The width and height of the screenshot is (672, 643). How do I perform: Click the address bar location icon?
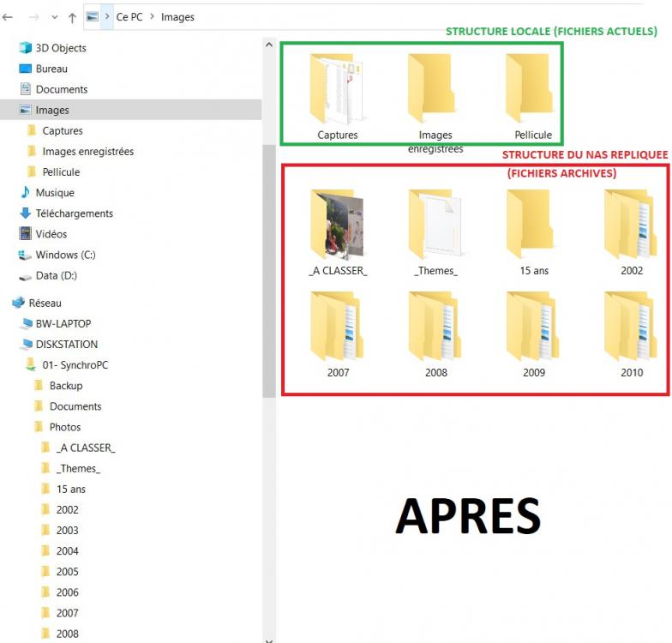coord(93,17)
